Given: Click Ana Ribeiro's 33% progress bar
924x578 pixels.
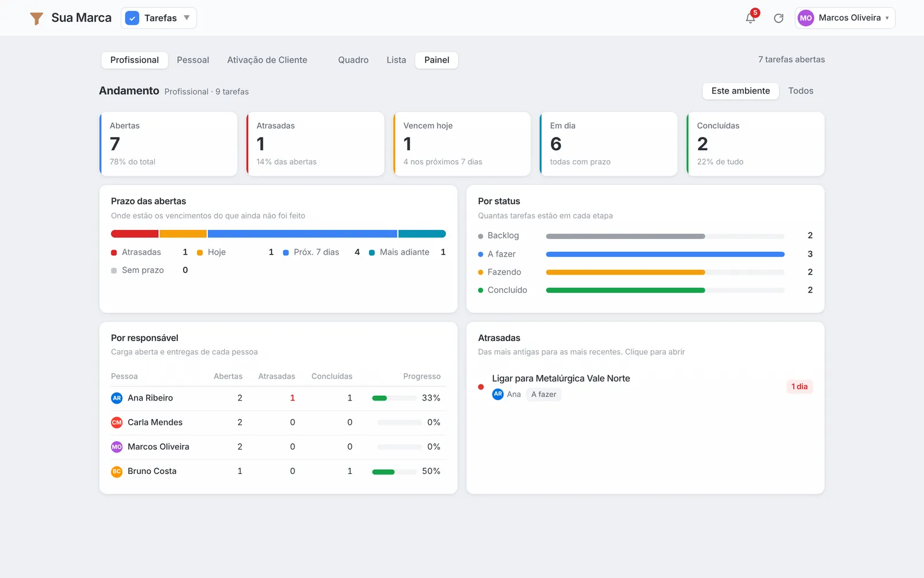Looking at the screenshot, I should [394, 398].
